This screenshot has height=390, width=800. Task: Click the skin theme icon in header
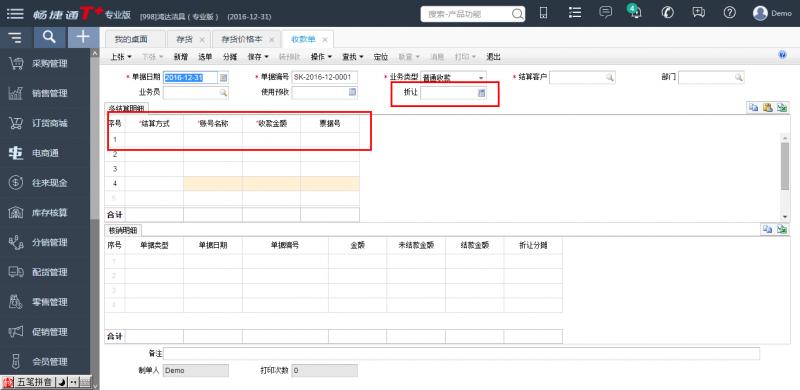point(667,13)
